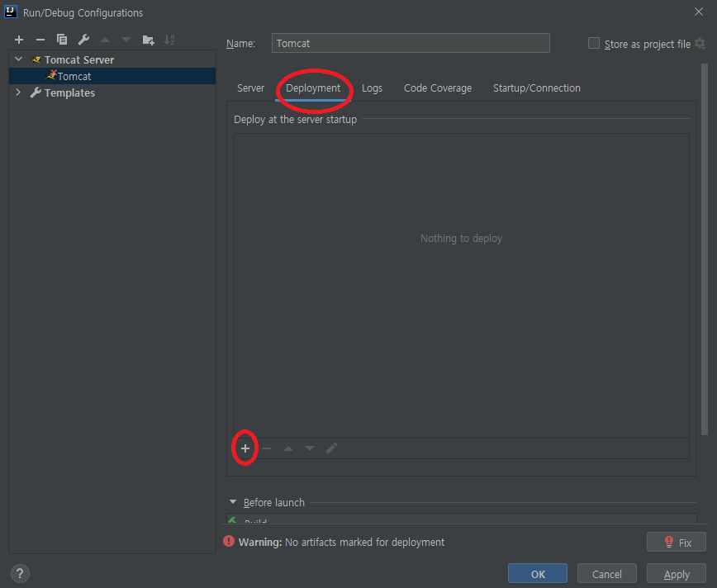
Task: Click the Cancel button
Action: coord(607,574)
